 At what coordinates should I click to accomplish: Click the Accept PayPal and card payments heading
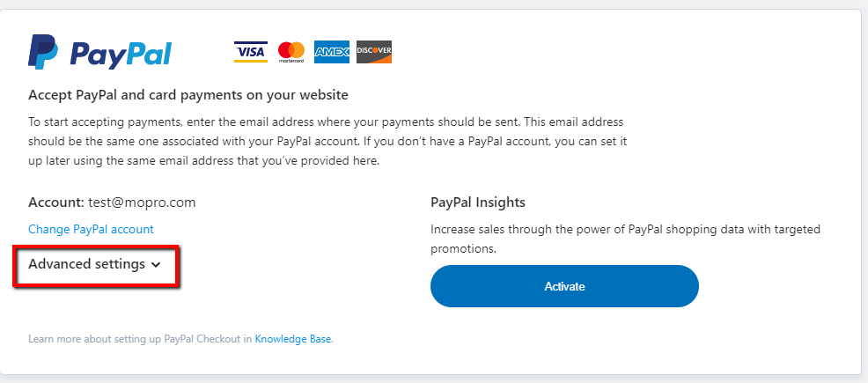[188, 95]
